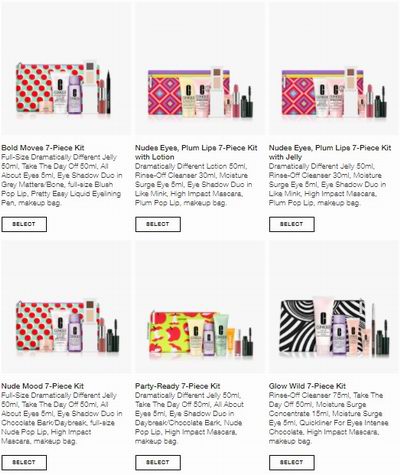Click the Glow Wild kit description text
The image size is (400, 475).
click(329, 418)
